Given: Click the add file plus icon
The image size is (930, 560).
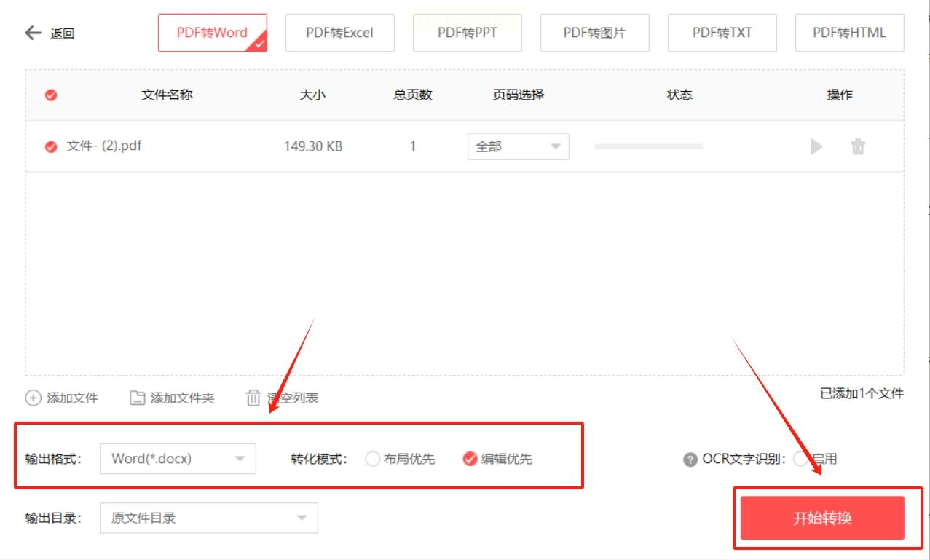Looking at the screenshot, I should point(33,398).
